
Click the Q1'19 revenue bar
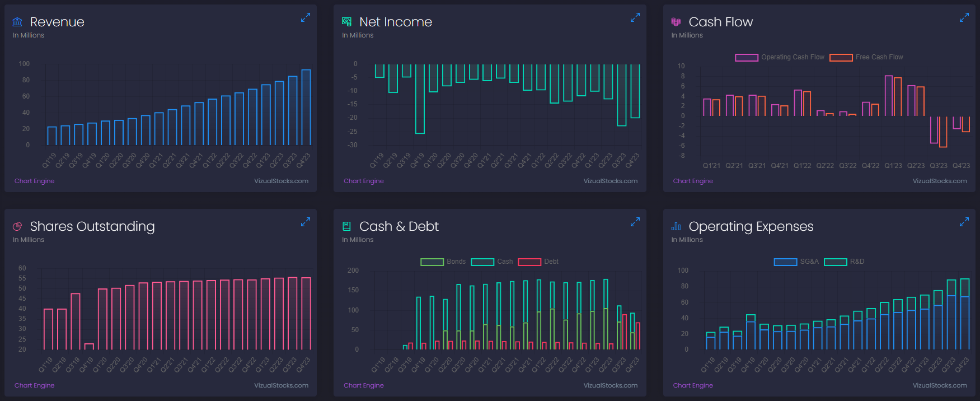pos(52,136)
